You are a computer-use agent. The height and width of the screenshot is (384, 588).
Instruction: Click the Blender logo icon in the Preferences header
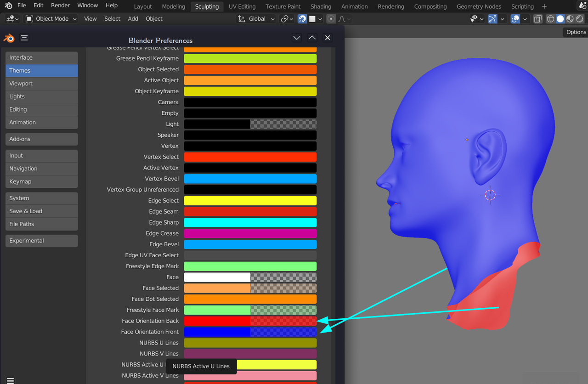pyautogui.click(x=9, y=38)
